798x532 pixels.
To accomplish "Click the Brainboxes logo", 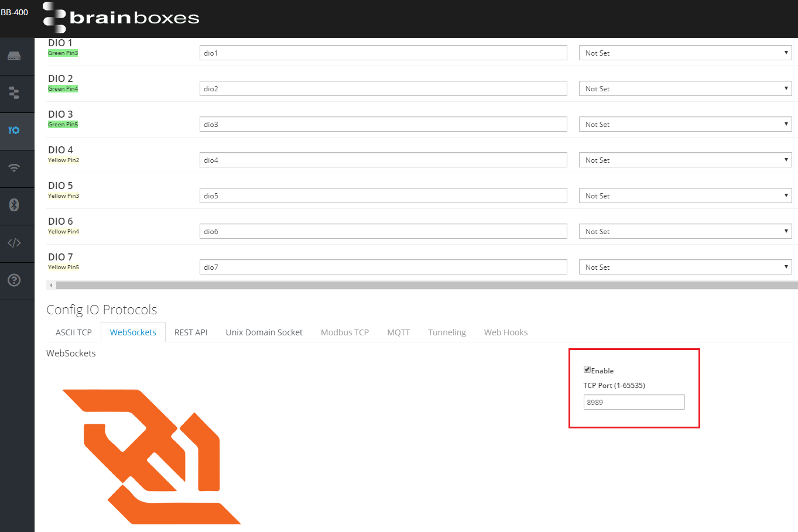I will (x=121, y=18).
